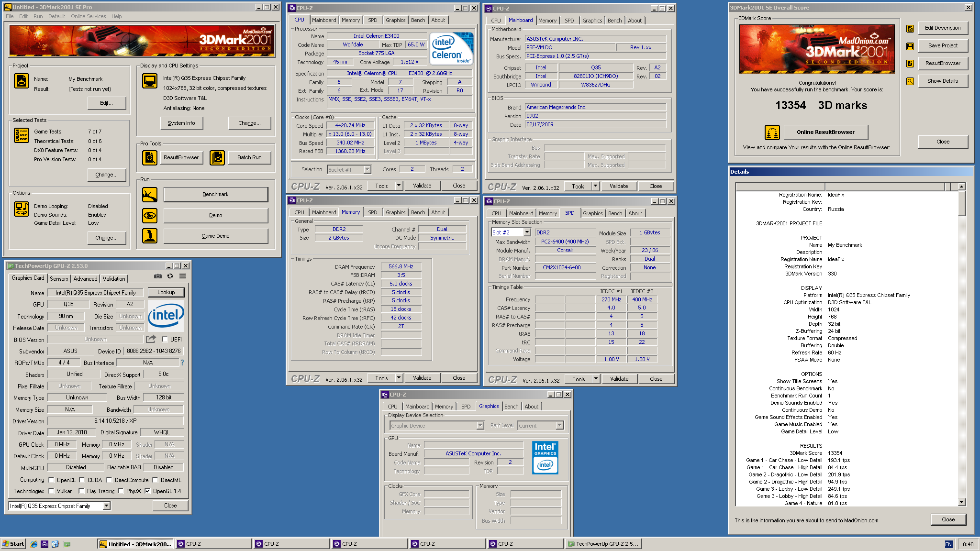This screenshot has height=551, width=980.
Task: Click the ResultBrowser magnifier icon in Pro Tools
Action: pyautogui.click(x=150, y=157)
